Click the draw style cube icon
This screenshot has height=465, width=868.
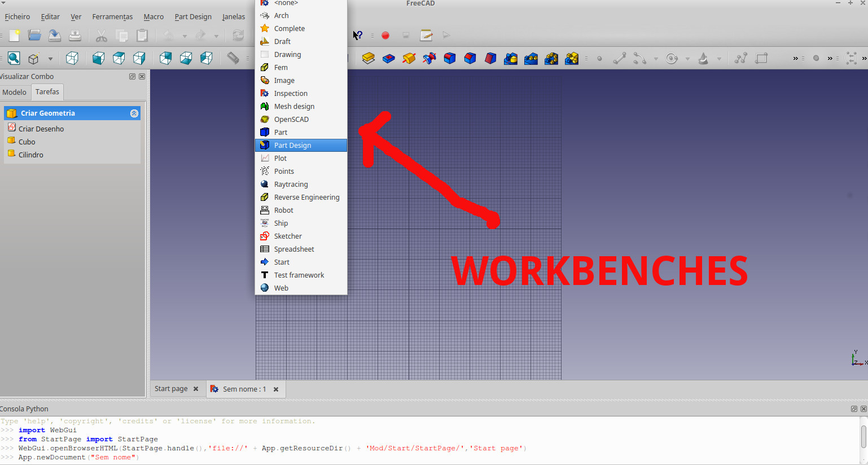(x=34, y=58)
